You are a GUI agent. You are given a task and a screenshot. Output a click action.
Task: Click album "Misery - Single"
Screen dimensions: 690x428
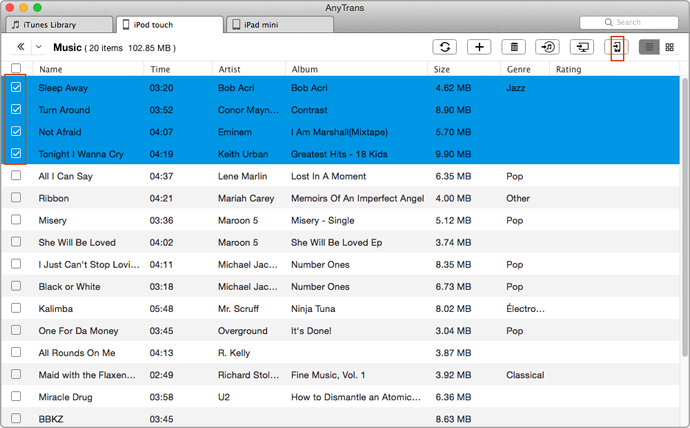(x=323, y=220)
